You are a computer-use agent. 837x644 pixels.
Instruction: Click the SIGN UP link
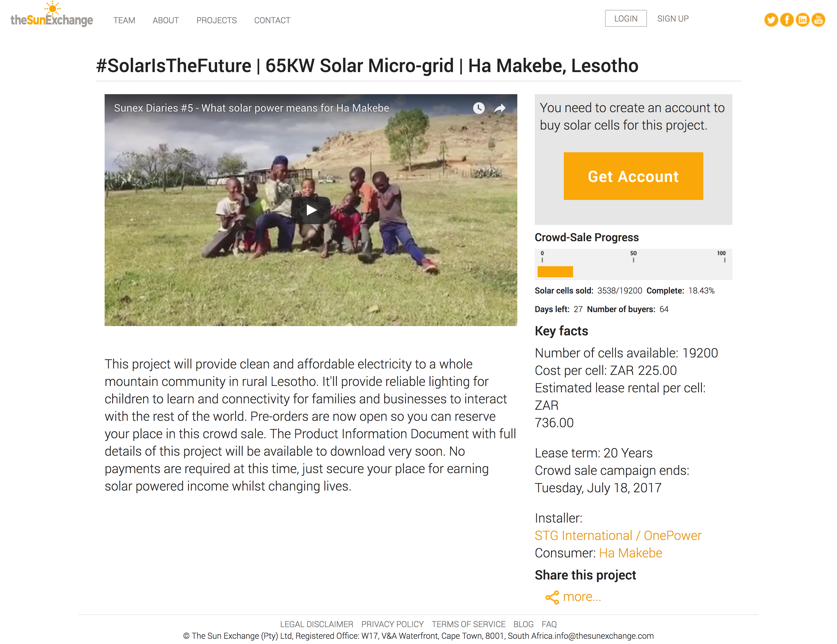[673, 18]
